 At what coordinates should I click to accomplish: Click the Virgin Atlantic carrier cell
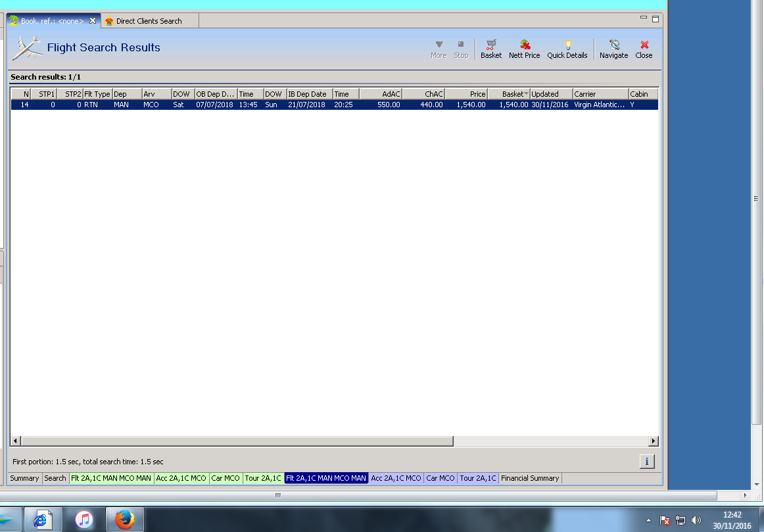[x=600, y=105]
